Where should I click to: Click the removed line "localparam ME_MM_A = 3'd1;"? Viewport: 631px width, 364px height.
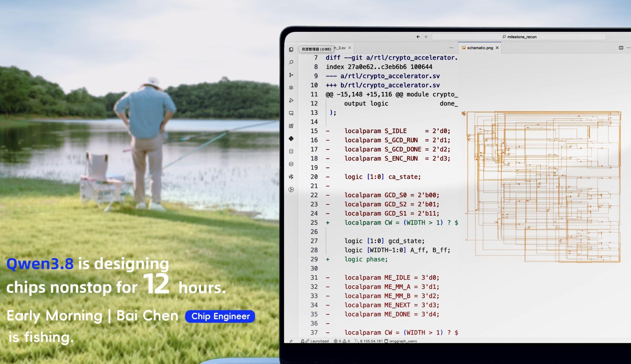point(392,287)
